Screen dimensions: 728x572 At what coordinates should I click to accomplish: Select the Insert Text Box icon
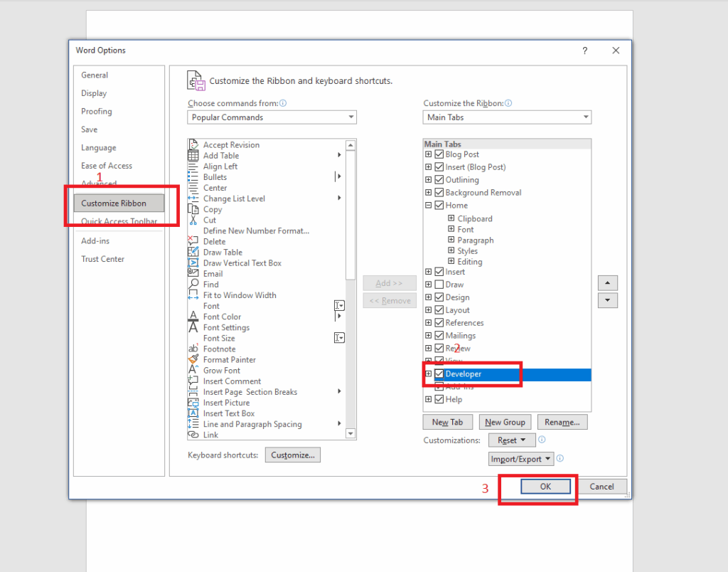(193, 413)
